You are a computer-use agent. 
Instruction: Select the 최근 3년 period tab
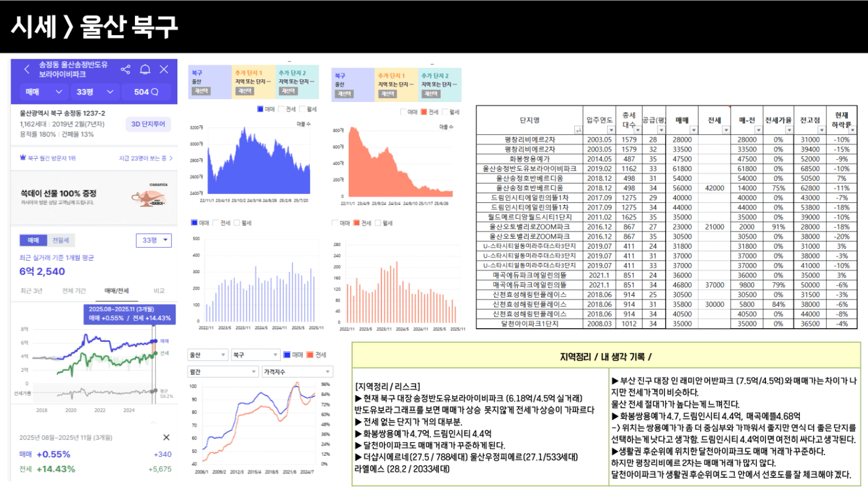tap(30, 291)
